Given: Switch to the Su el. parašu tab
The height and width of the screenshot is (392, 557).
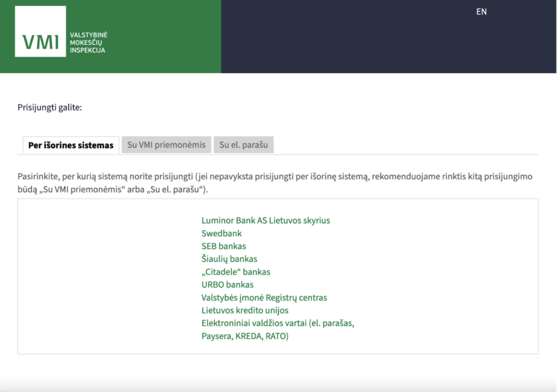Looking at the screenshot, I should 244,145.
